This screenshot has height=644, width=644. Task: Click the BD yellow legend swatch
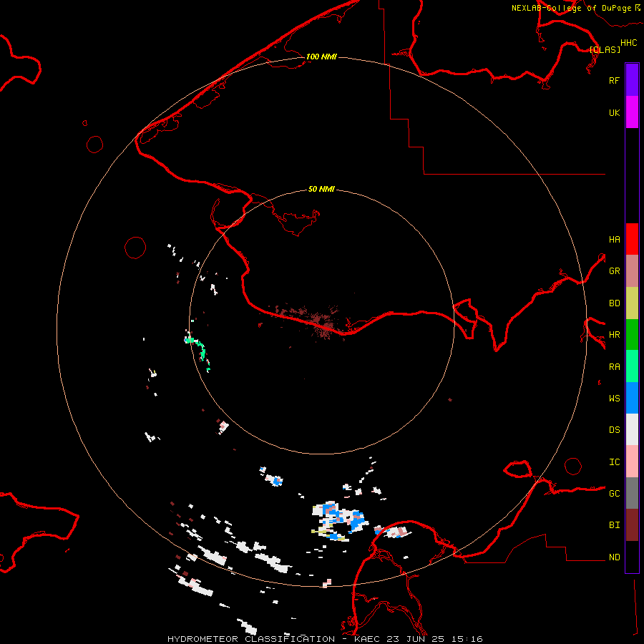point(632,303)
